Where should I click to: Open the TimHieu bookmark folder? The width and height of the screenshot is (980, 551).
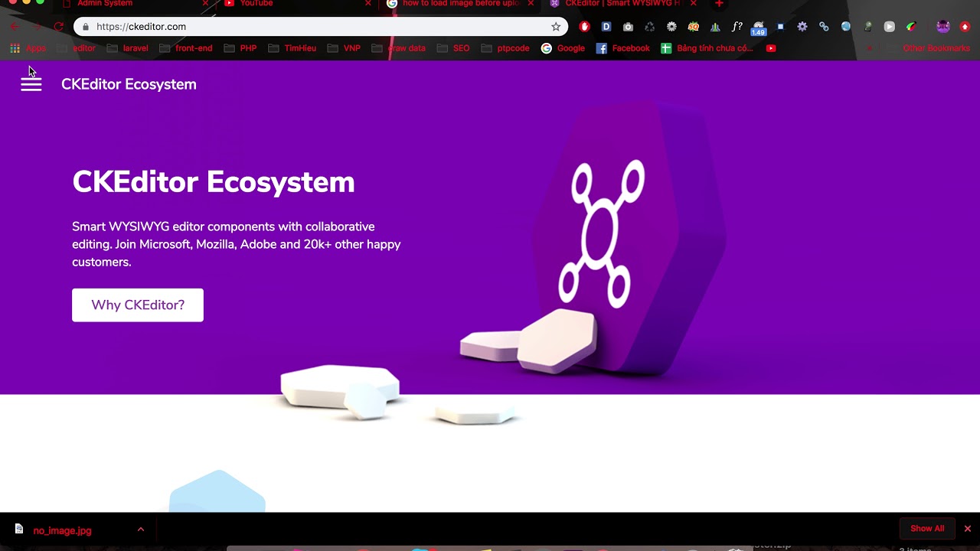tap(292, 48)
